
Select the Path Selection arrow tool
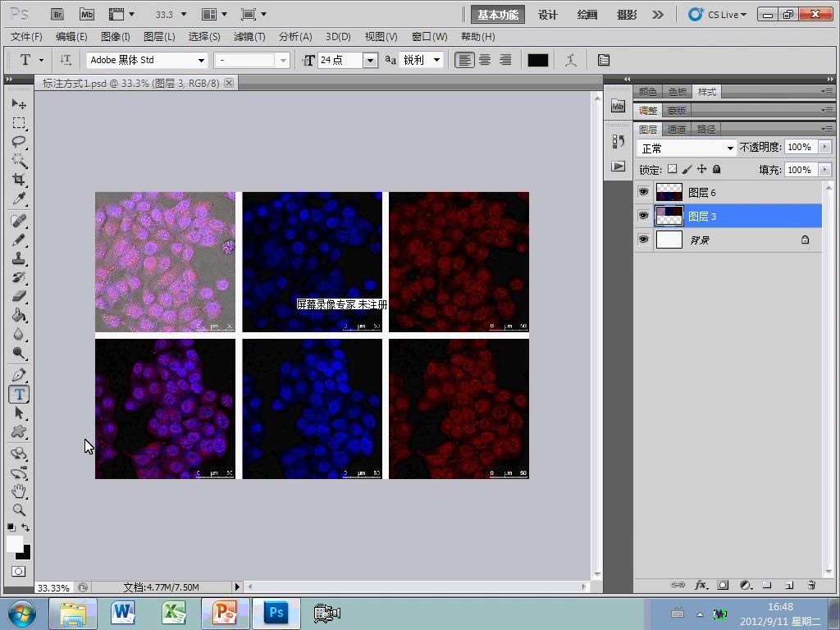coord(19,413)
